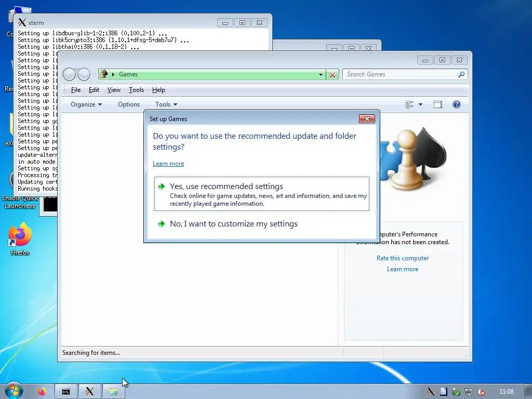Viewport: 532px width, 399px height.
Task: Open the Help menu
Action: 158,90
